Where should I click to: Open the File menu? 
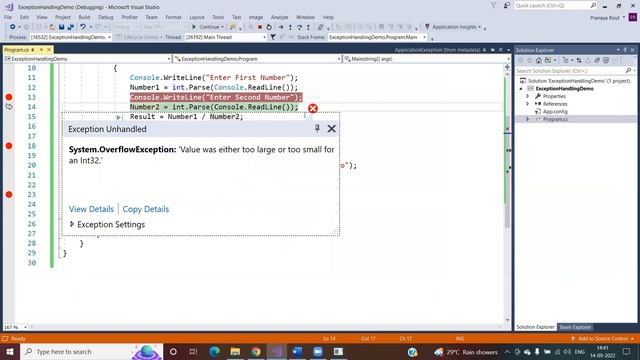pyautogui.click(x=8, y=17)
